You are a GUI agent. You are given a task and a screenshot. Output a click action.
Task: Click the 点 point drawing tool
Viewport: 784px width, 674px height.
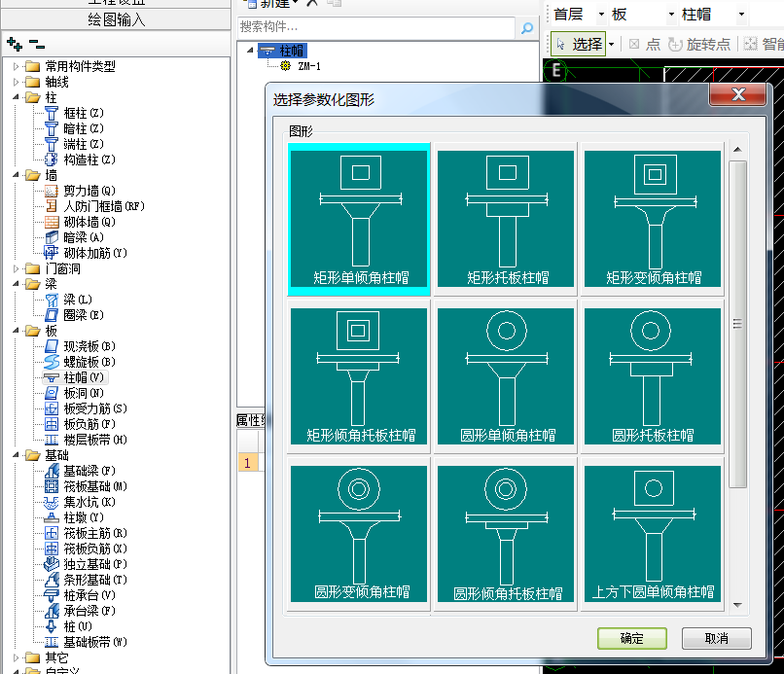(645, 45)
